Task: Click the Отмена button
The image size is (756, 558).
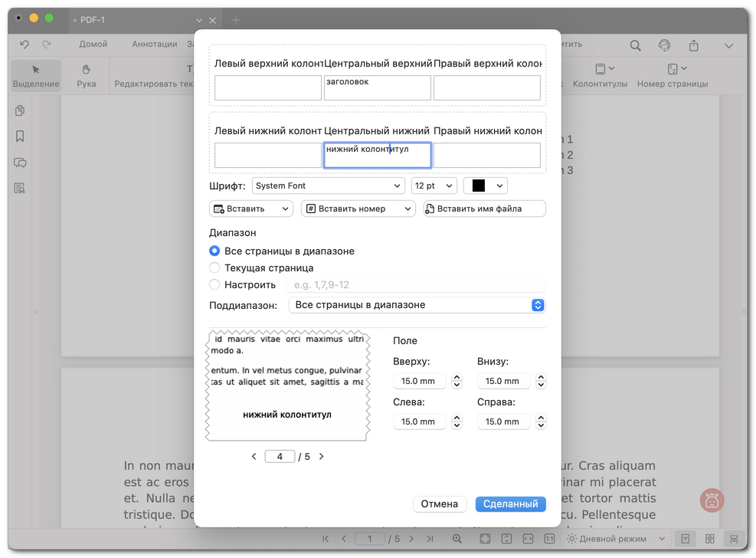Action: (440, 504)
